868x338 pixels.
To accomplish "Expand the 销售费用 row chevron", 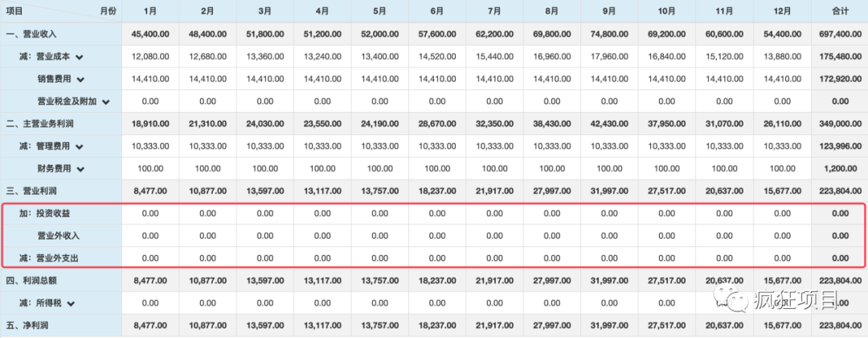I will tap(80, 80).
